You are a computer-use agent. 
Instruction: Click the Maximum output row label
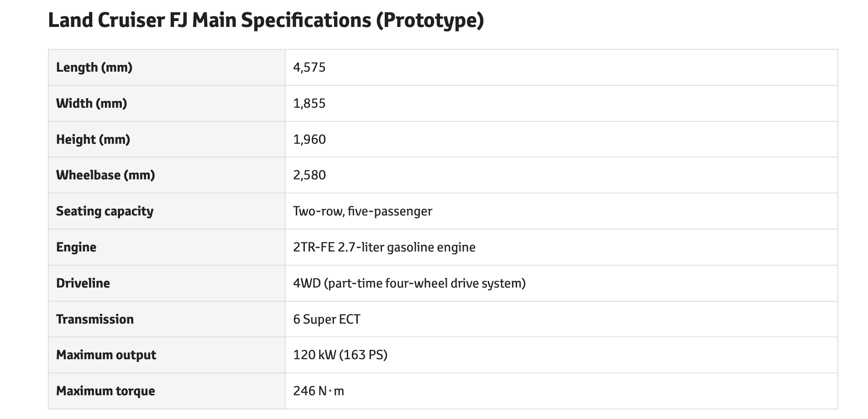tap(106, 355)
